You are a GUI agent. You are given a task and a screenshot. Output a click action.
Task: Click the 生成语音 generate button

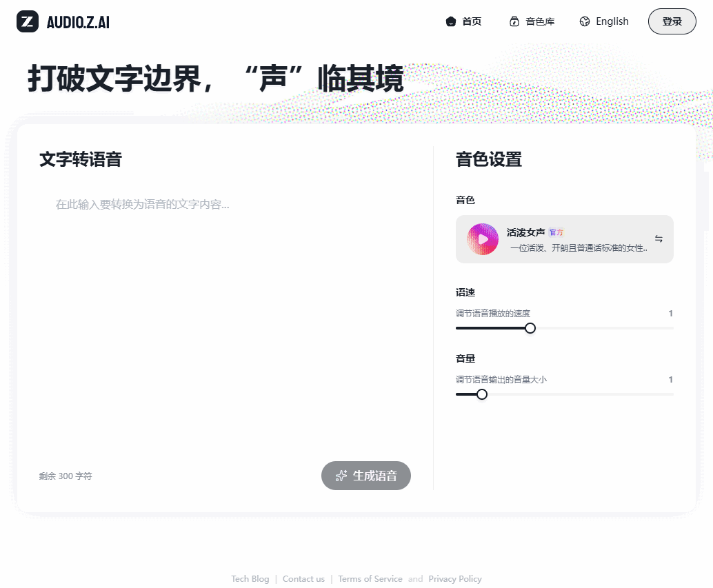[x=366, y=476]
